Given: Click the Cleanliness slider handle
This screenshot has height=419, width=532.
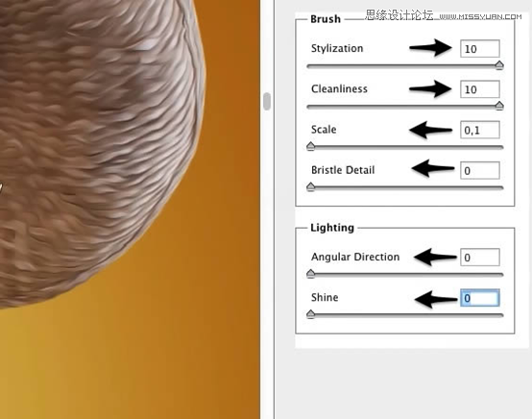Looking at the screenshot, I should (x=499, y=106).
